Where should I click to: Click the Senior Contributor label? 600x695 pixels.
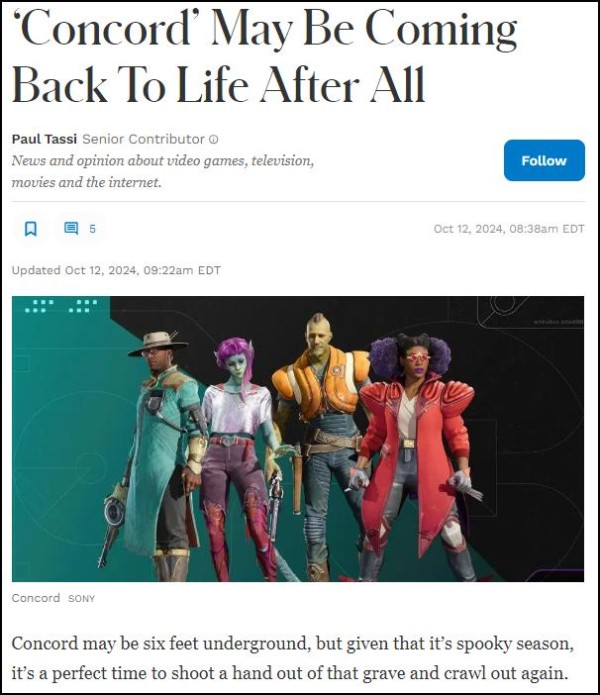(x=144, y=139)
